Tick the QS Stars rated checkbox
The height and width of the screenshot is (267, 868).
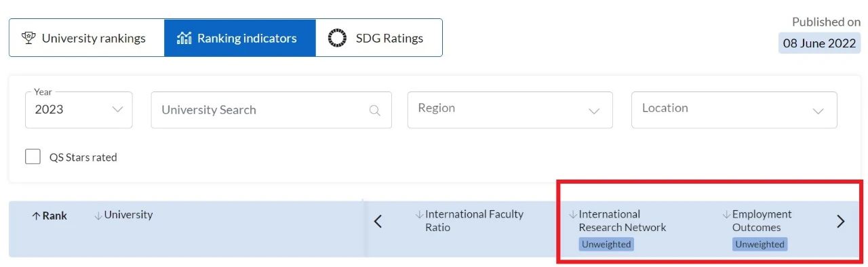33,157
